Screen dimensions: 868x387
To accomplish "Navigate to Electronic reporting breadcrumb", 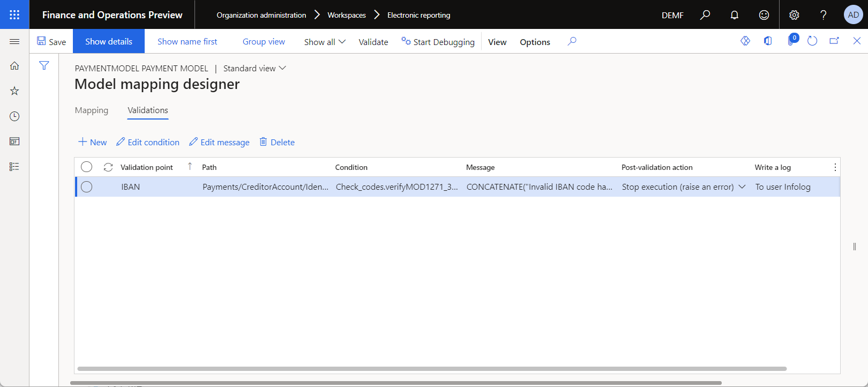I will [419, 15].
